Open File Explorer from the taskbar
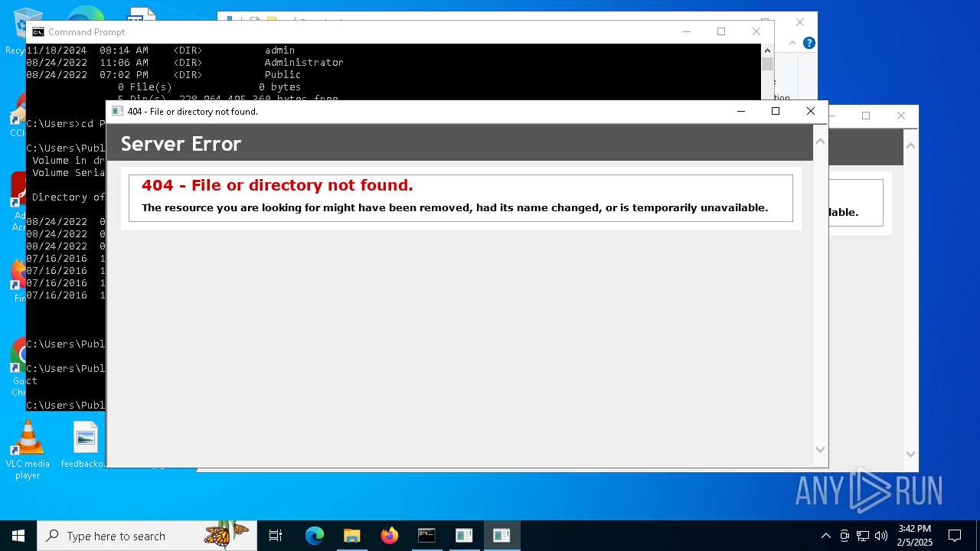 pos(351,536)
